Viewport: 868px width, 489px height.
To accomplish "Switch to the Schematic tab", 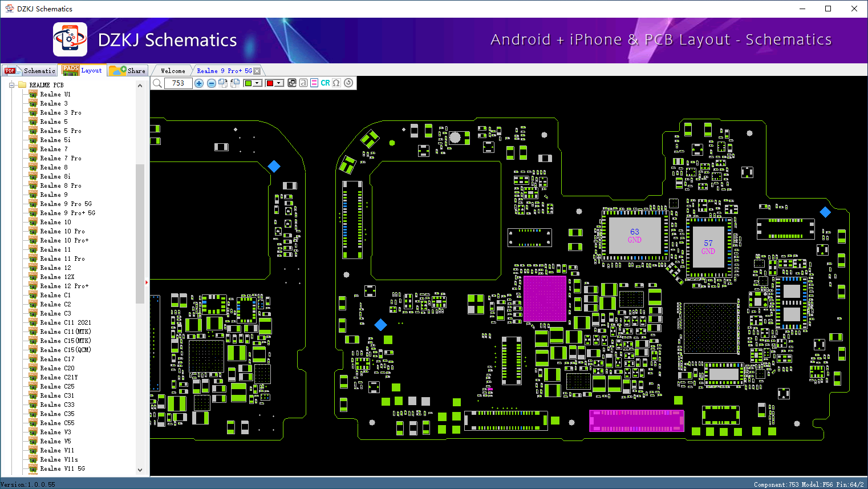I will pyautogui.click(x=30, y=71).
